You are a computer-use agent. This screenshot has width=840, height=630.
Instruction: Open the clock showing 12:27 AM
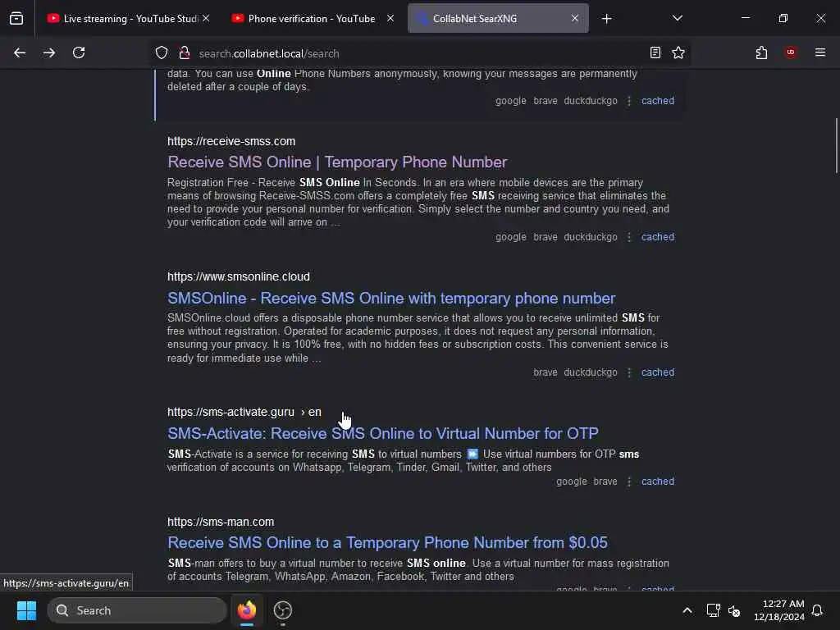point(778,610)
